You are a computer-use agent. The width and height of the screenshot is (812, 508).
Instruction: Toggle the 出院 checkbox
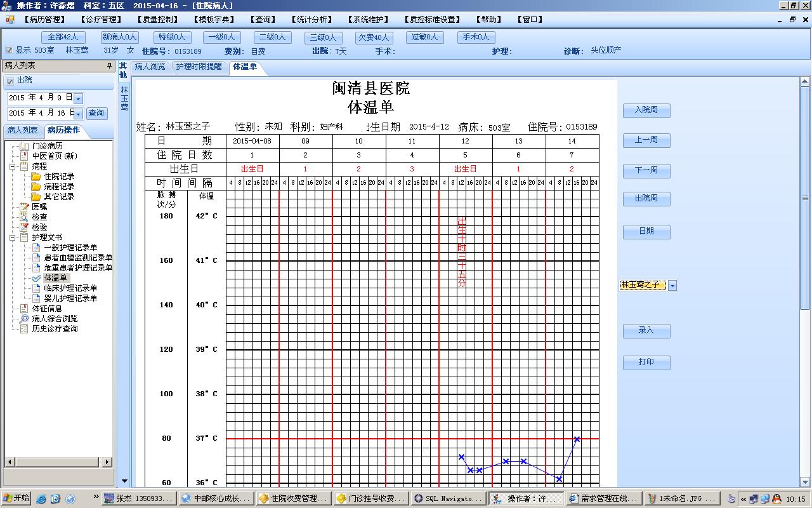pyautogui.click(x=10, y=81)
